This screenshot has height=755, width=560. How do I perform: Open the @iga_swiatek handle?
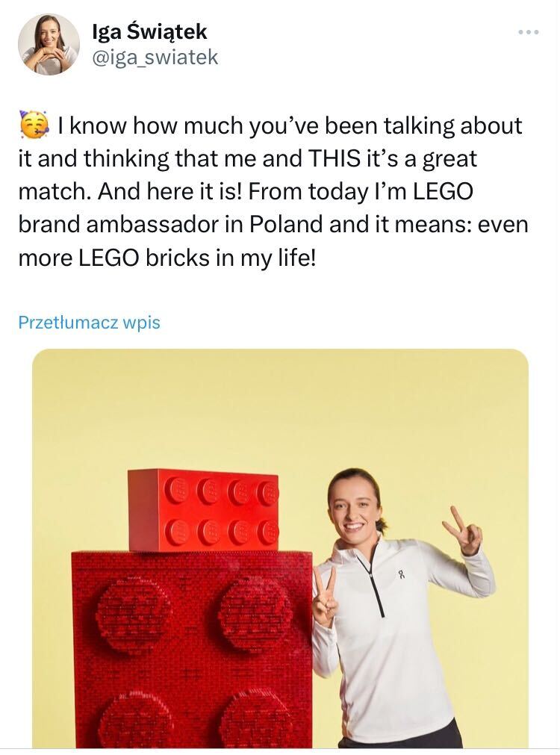point(155,58)
